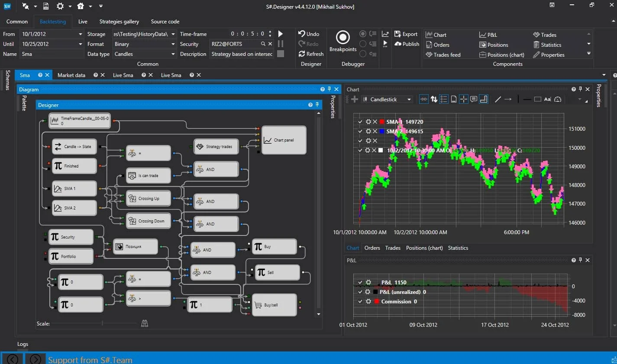This screenshot has width=617, height=364.
Task: Switch to the Strategies gallery tab
Action: 119,22
